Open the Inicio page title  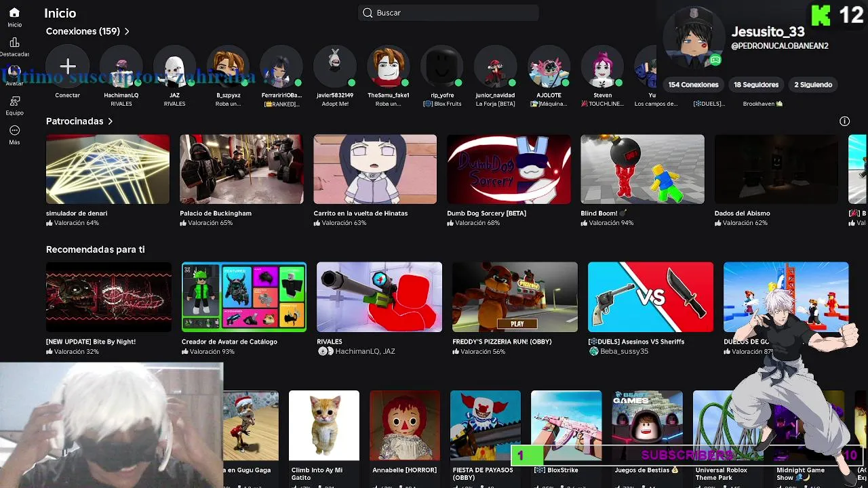pyautogui.click(x=60, y=13)
